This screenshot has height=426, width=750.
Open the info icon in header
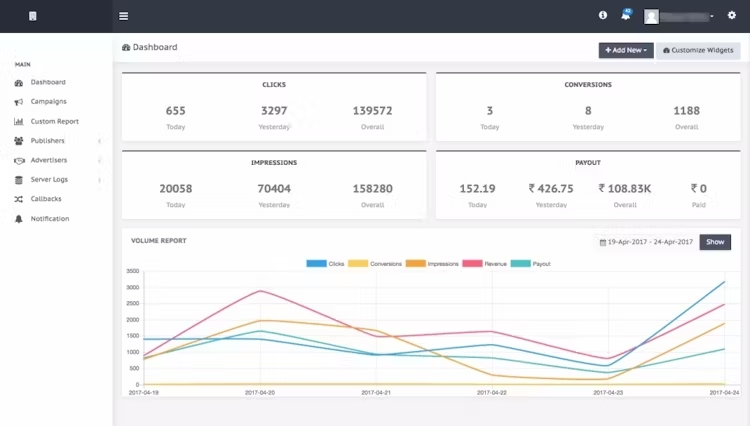click(603, 15)
